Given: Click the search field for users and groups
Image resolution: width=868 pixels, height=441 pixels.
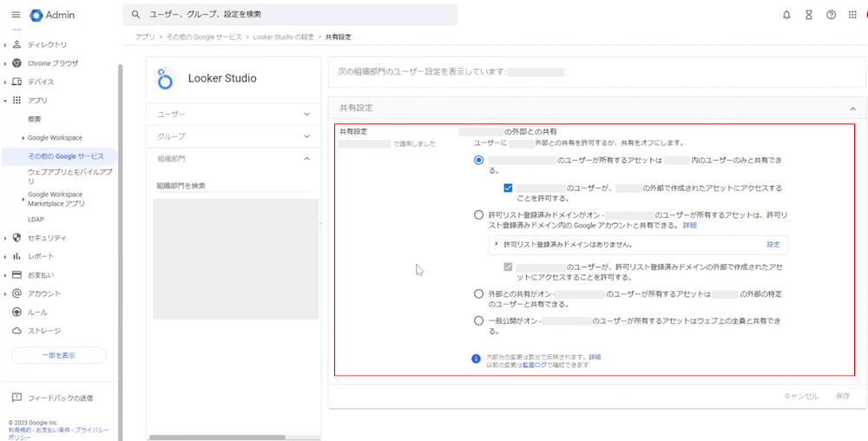Looking at the screenshot, I should [x=290, y=15].
